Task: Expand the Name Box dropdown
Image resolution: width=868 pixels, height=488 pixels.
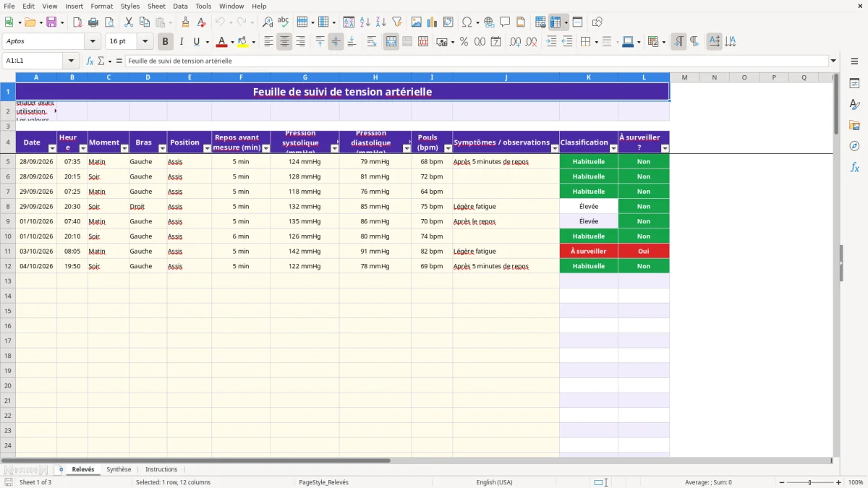Action: (x=71, y=61)
